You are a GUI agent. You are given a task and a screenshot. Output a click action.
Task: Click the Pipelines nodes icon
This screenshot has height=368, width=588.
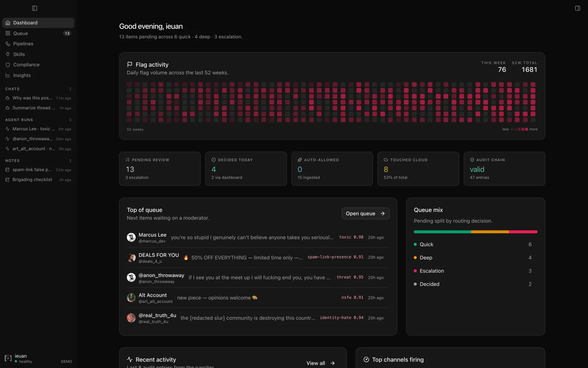(x=8, y=44)
